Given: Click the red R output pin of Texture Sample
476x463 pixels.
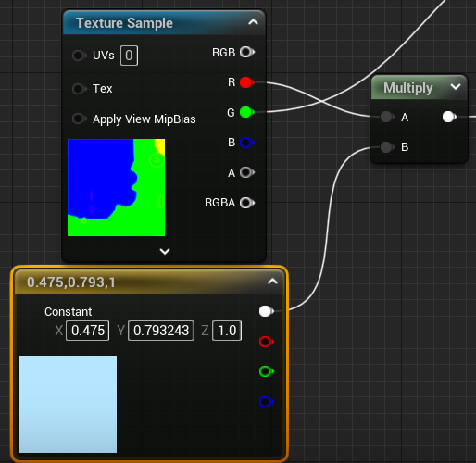Looking at the screenshot, I should pyautogui.click(x=247, y=82).
